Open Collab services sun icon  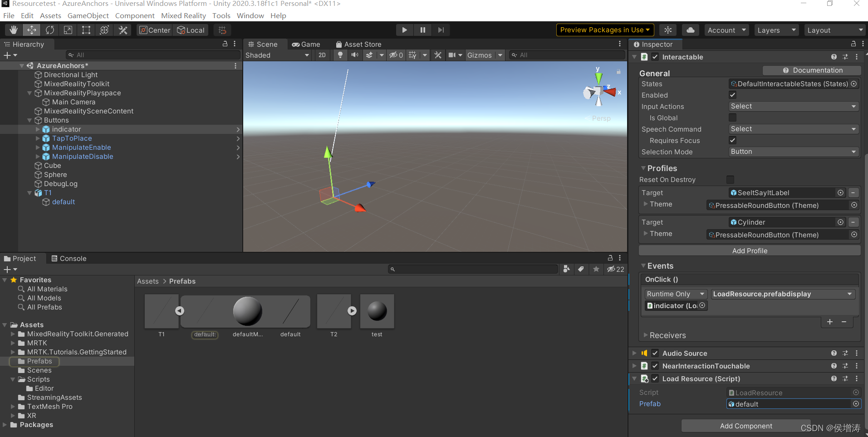pyautogui.click(x=668, y=30)
